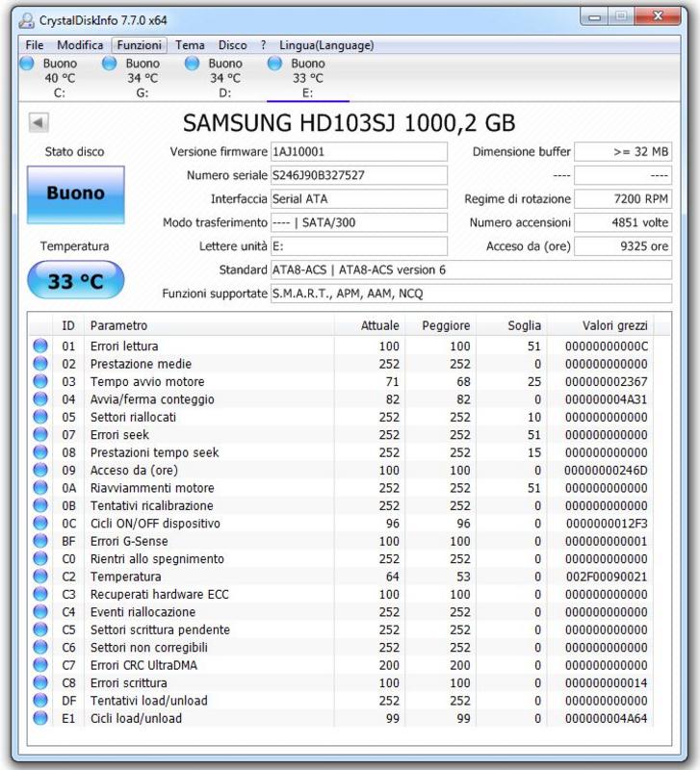Click the Numero accensioni 4851 volte field

[623, 222]
